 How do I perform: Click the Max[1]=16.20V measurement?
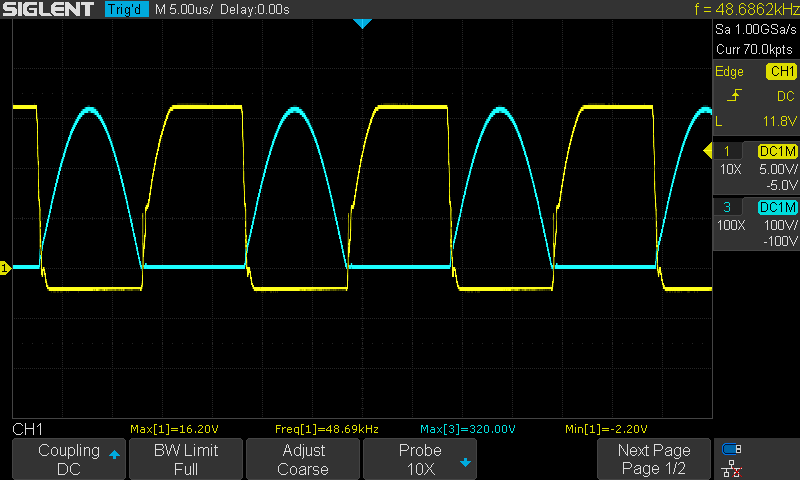(174, 429)
